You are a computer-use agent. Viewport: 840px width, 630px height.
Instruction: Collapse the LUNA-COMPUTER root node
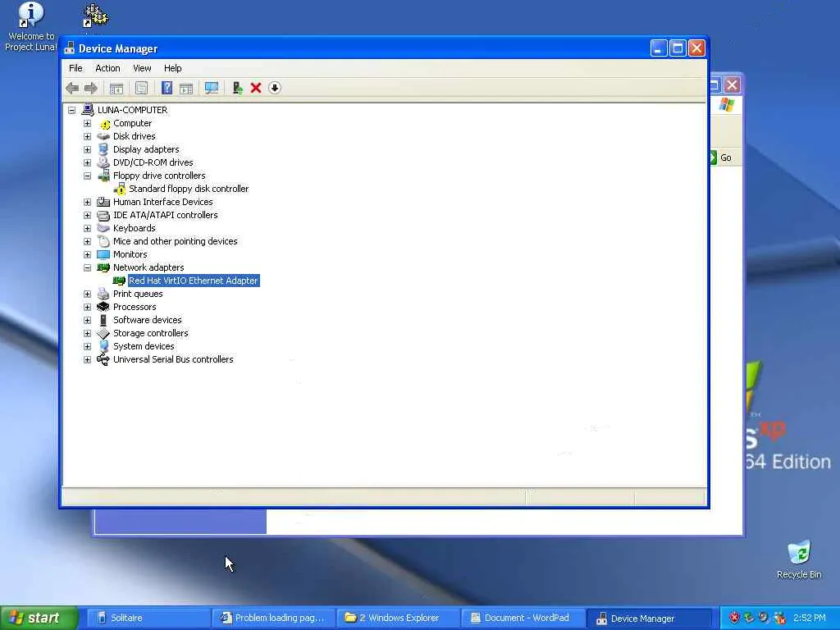pos(72,111)
